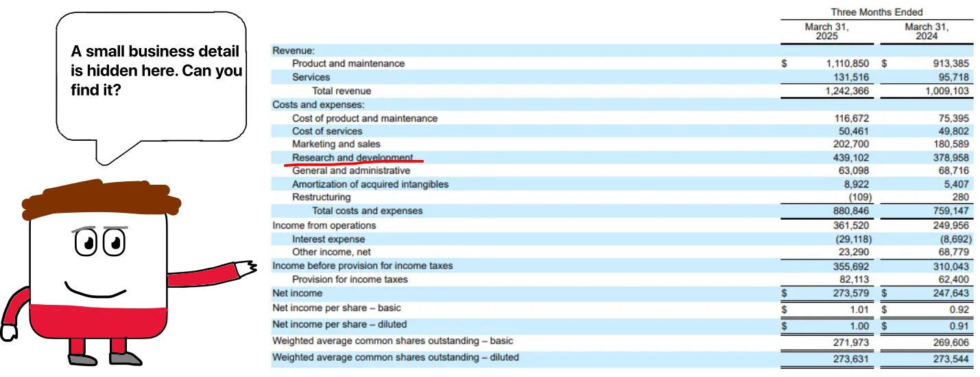Image resolution: width=980 pixels, height=377 pixels.
Task: Click the 759,147 total costs value
Action: 951,211
